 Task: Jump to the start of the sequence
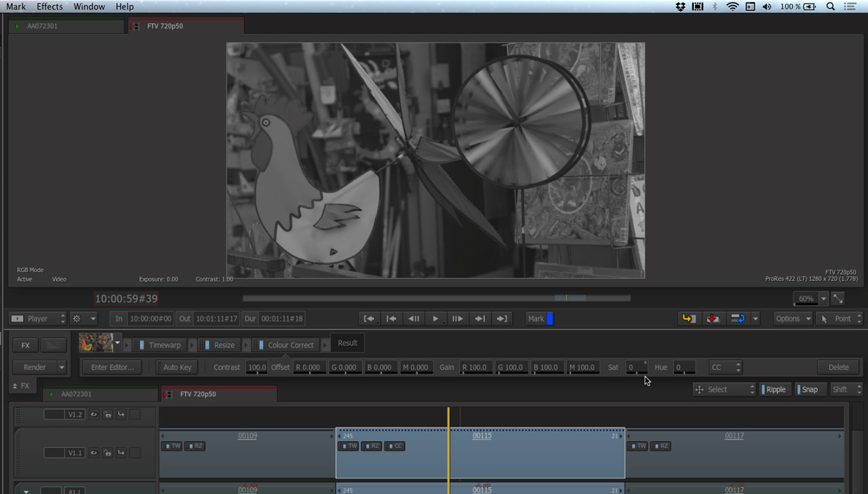tap(369, 318)
